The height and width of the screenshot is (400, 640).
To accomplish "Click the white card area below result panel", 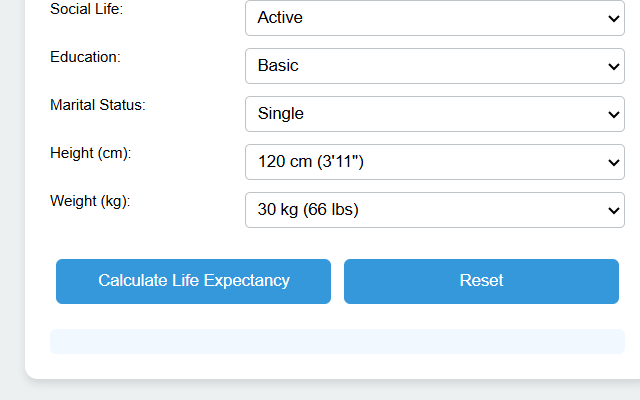I will (x=337, y=366).
